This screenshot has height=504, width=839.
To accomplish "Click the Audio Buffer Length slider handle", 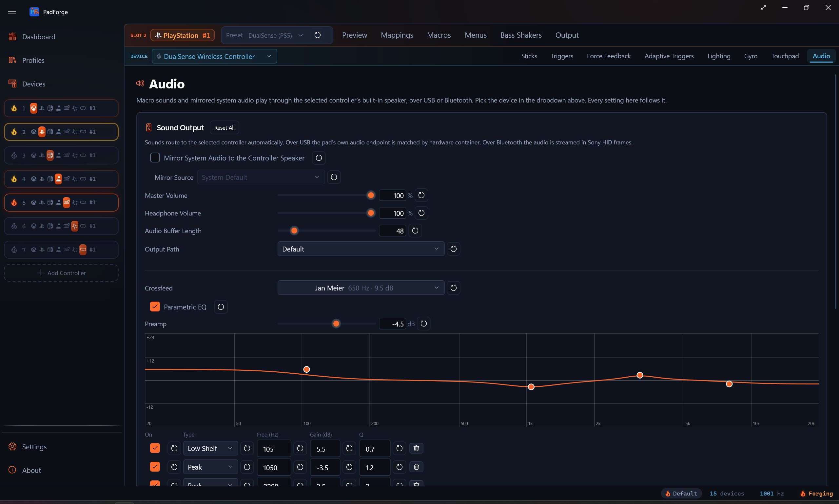I will point(294,231).
